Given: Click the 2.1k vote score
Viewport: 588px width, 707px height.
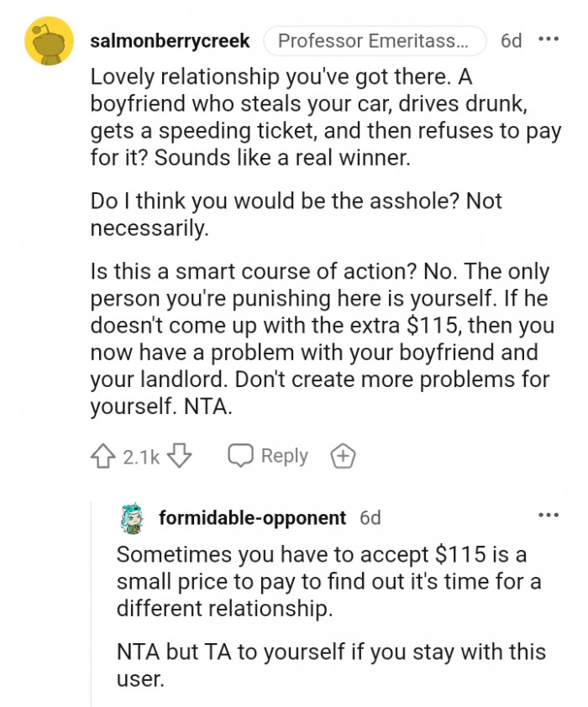Looking at the screenshot, I should pos(141,457).
